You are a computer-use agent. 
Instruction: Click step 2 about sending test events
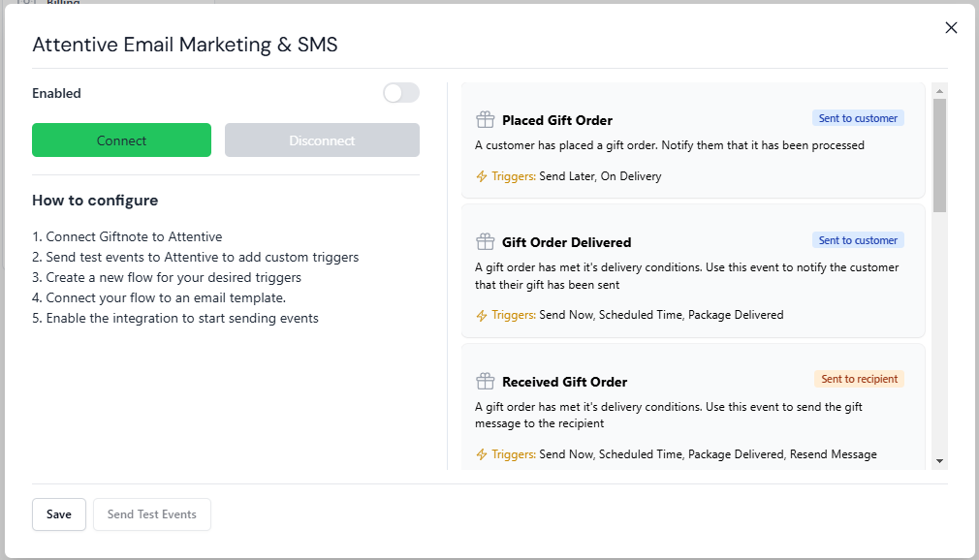pos(196,257)
